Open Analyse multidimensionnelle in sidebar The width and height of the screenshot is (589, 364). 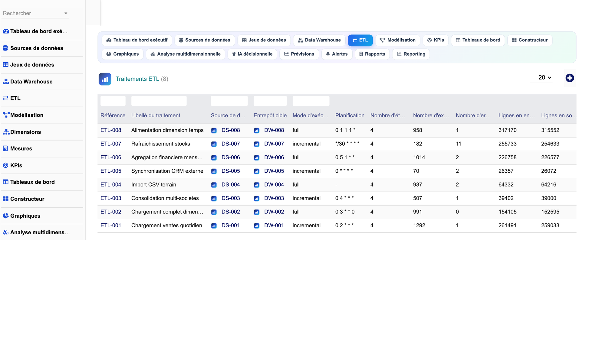[x=42, y=232]
